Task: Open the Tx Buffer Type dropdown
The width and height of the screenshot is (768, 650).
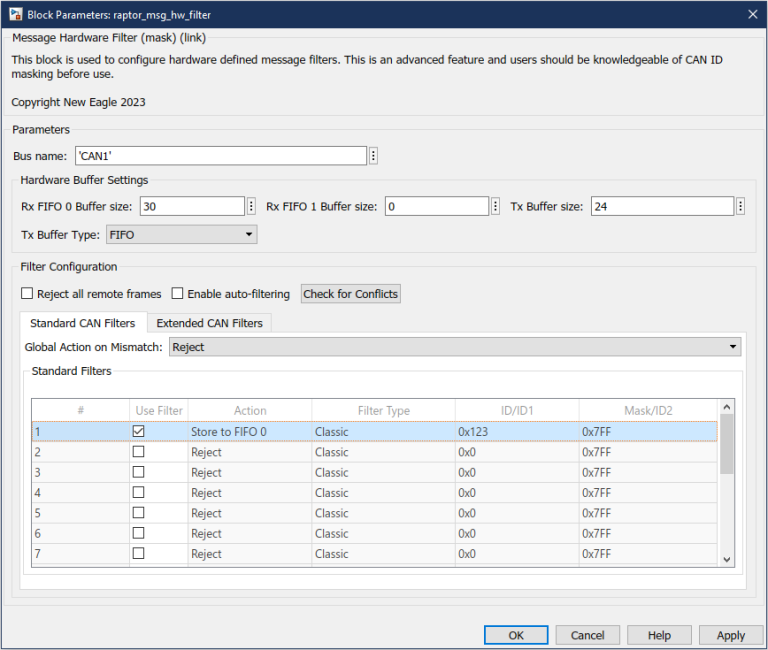Action: [x=180, y=235]
